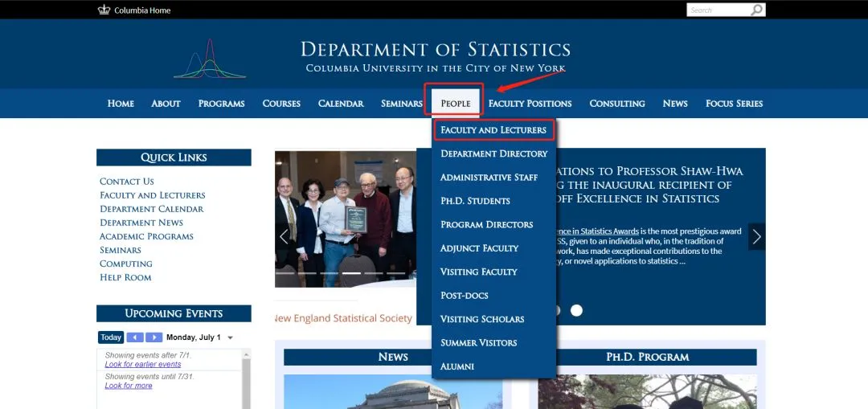Open the date dropdown beside Monday, July 1
868x409 pixels.
click(x=231, y=338)
